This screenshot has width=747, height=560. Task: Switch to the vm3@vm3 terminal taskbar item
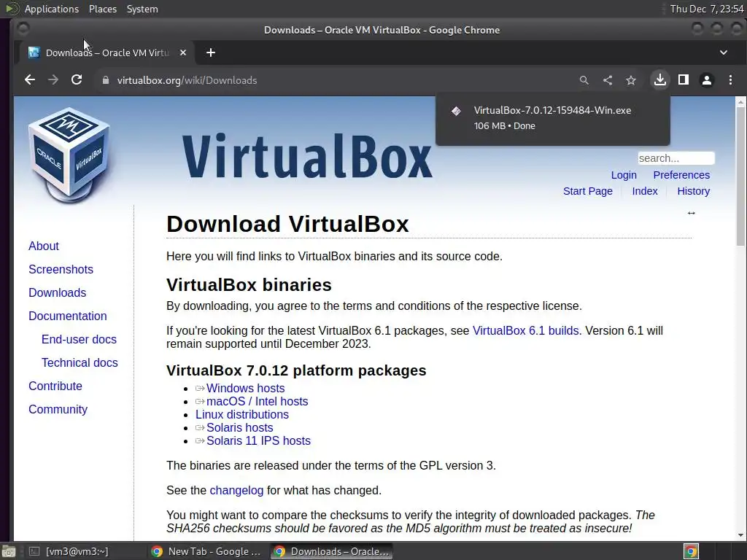[76, 551]
